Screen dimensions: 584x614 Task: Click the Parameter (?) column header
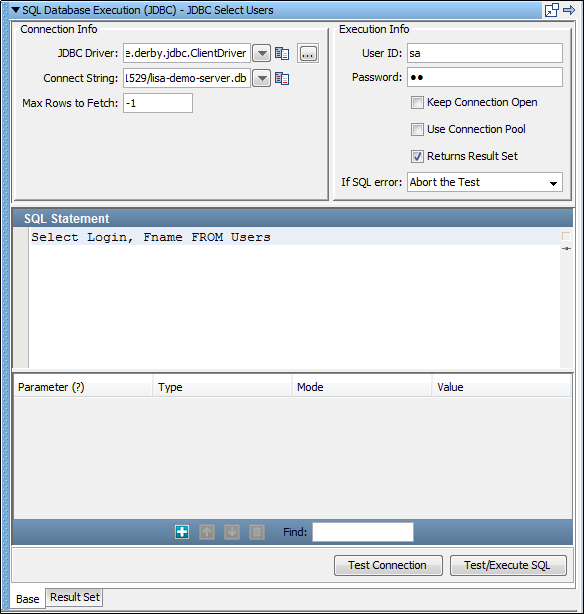(83, 387)
